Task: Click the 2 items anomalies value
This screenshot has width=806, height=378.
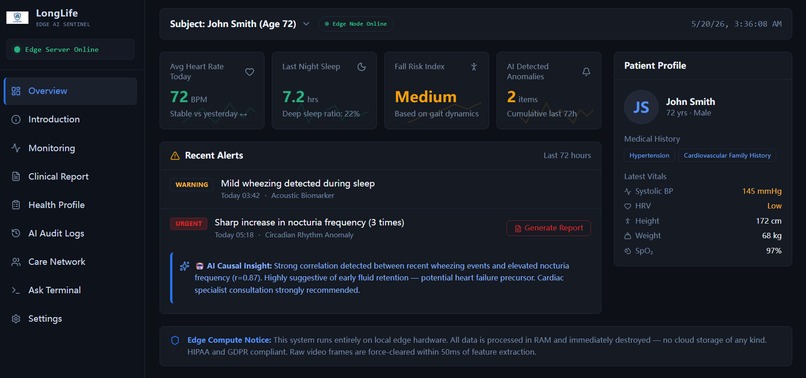Action: pos(522,97)
